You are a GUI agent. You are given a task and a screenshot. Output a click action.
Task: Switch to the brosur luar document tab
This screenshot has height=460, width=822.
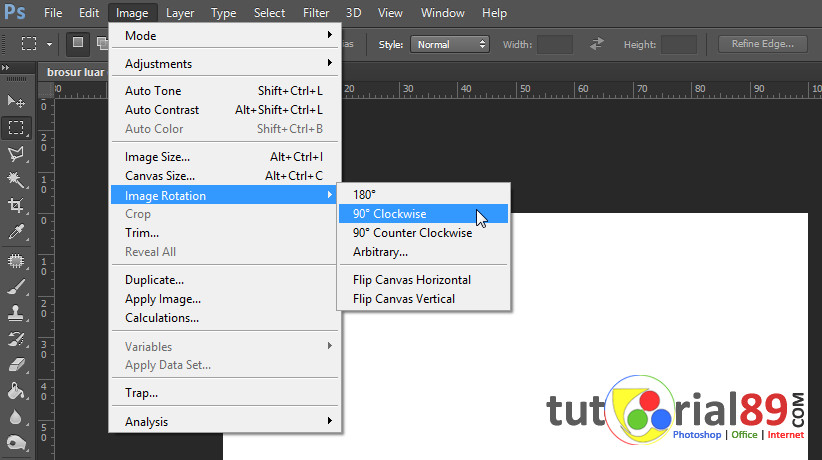[x=74, y=72]
